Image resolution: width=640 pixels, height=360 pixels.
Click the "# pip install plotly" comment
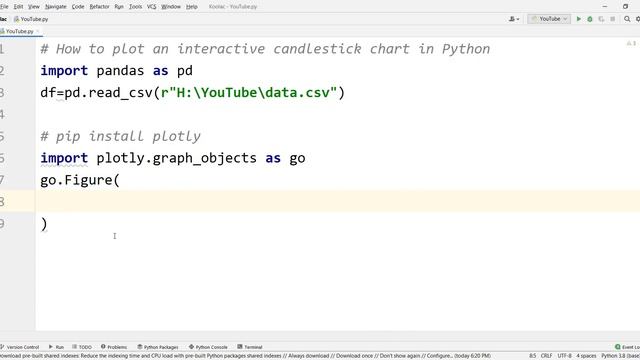(x=120, y=136)
